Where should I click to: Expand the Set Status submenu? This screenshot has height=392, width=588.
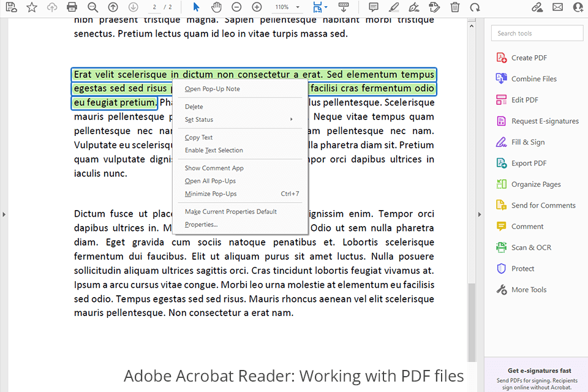[239, 119]
